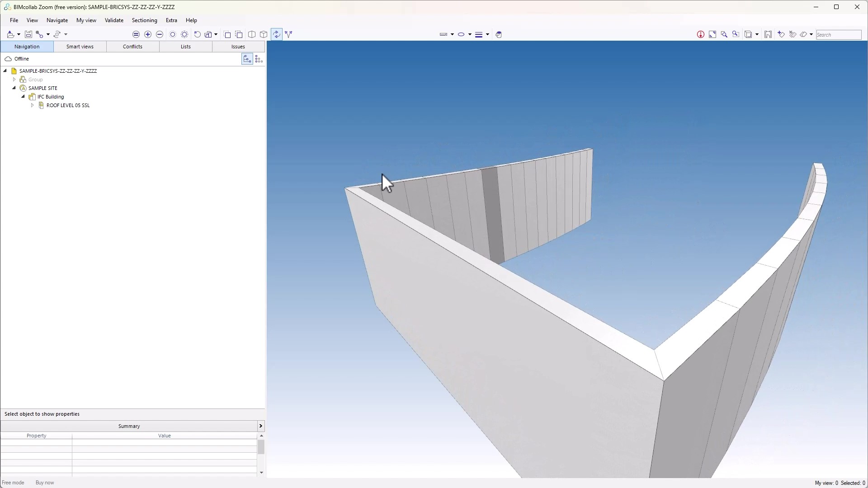Switch to the Smart views tab
868x488 pixels.
[80, 47]
